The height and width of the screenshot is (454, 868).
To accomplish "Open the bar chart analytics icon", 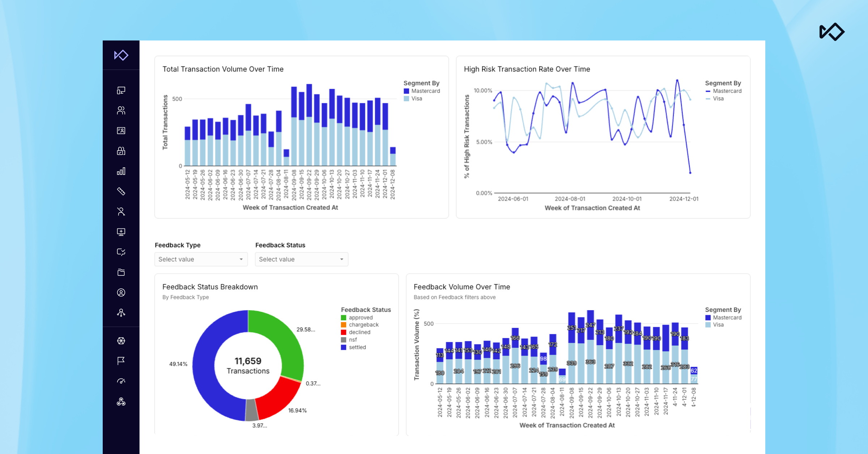I will tap(121, 171).
